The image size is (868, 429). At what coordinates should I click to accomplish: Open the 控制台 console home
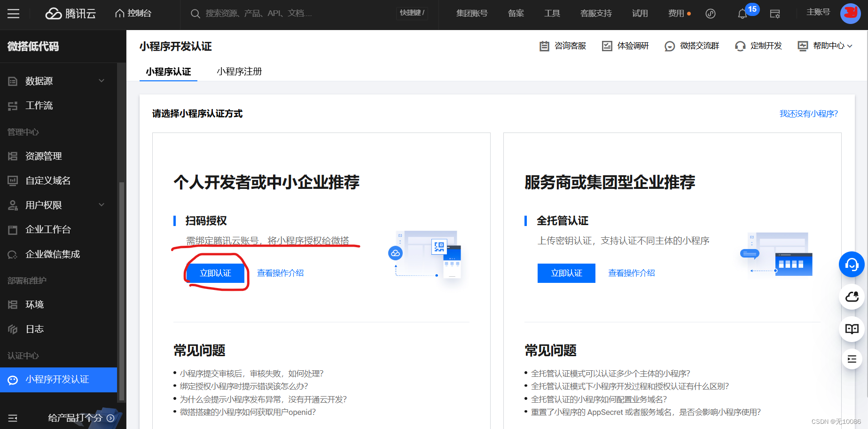tap(133, 13)
